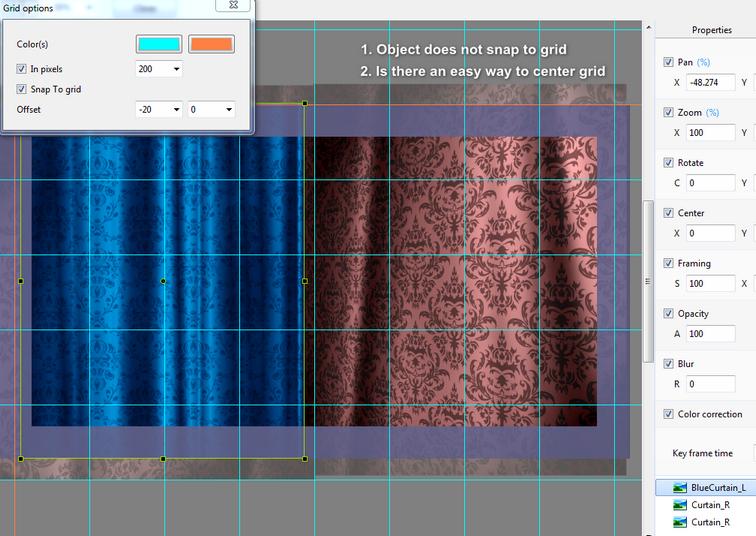The height and width of the screenshot is (536, 756).
Task: Disable Snap To grid checkbox
Action: [22, 89]
